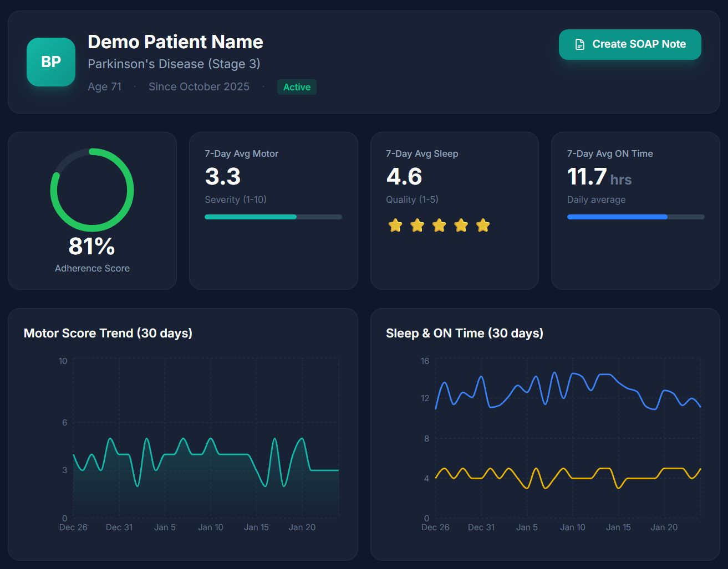Click Dec 26 on the sleep chart axis
Screen dimensions: 728x569
pyautogui.click(x=435, y=527)
